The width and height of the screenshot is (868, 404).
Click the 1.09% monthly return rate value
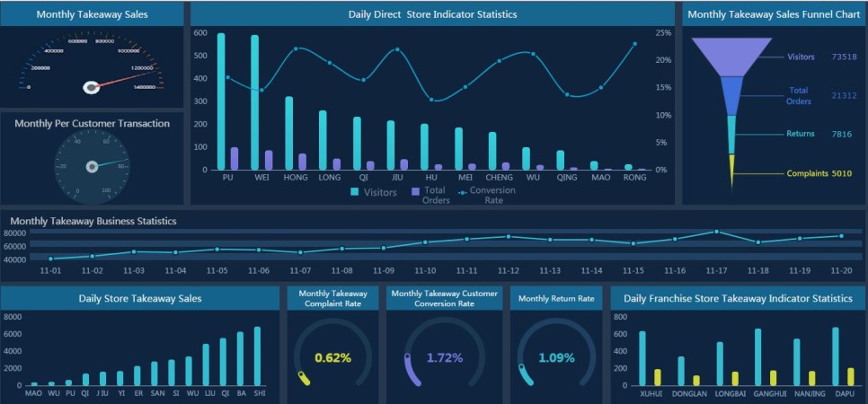point(556,357)
